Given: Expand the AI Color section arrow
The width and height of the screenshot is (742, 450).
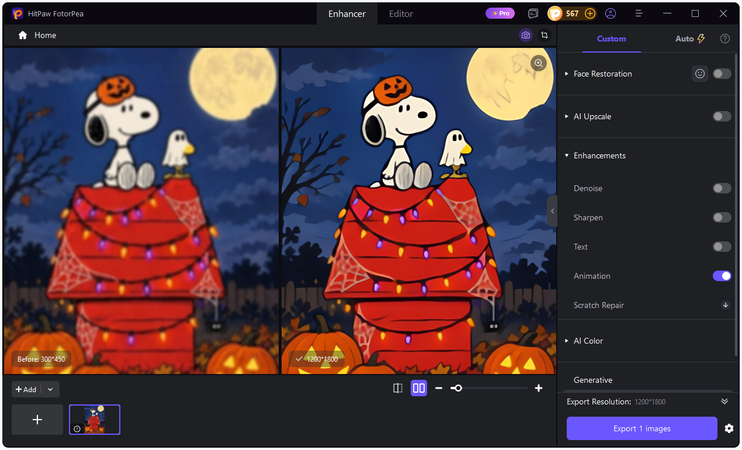Looking at the screenshot, I should click(566, 341).
